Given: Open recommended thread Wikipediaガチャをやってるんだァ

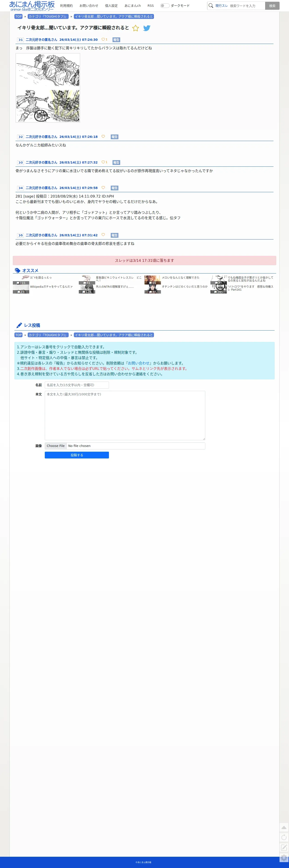Looking at the screenshot, I should [51, 286].
